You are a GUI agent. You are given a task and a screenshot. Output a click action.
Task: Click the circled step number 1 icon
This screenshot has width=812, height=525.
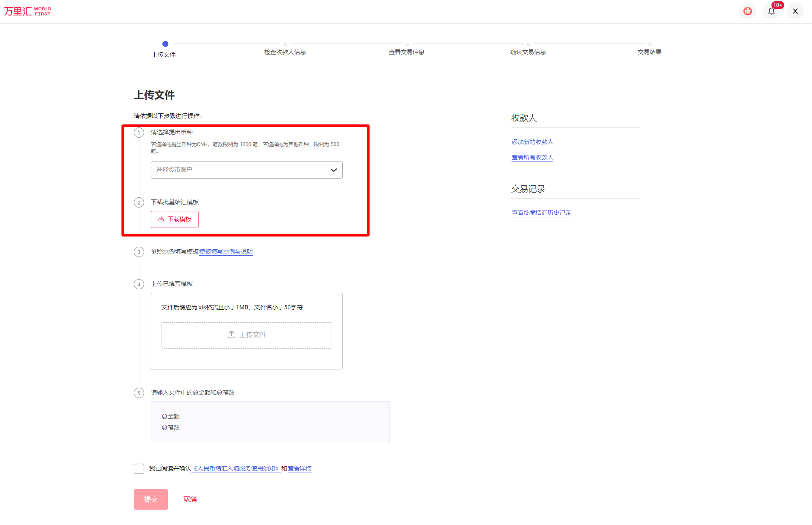(x=139, y=133)
